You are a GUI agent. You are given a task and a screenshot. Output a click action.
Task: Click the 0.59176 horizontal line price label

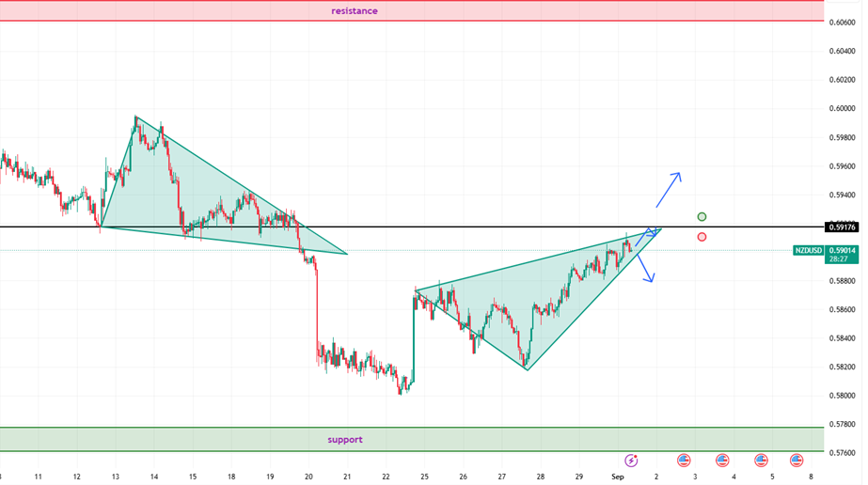pos(842,227)
